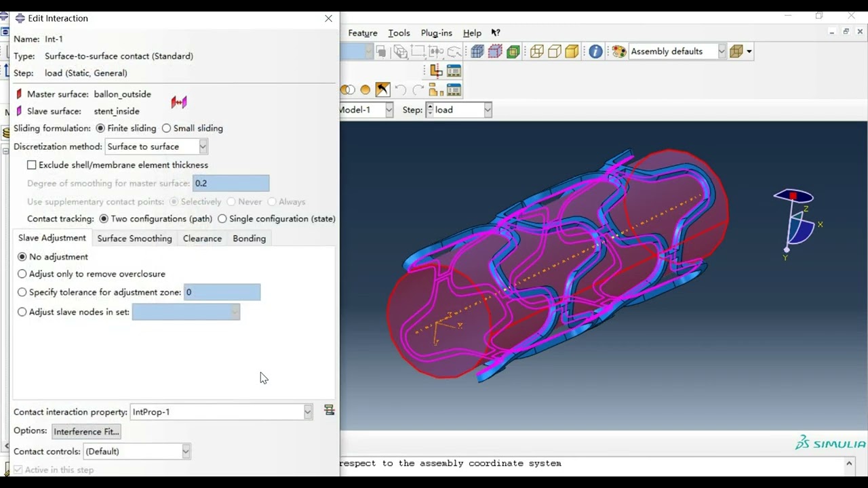Open the display group manager icon
This screenshot has height=488, width=868.
[454, 89]
